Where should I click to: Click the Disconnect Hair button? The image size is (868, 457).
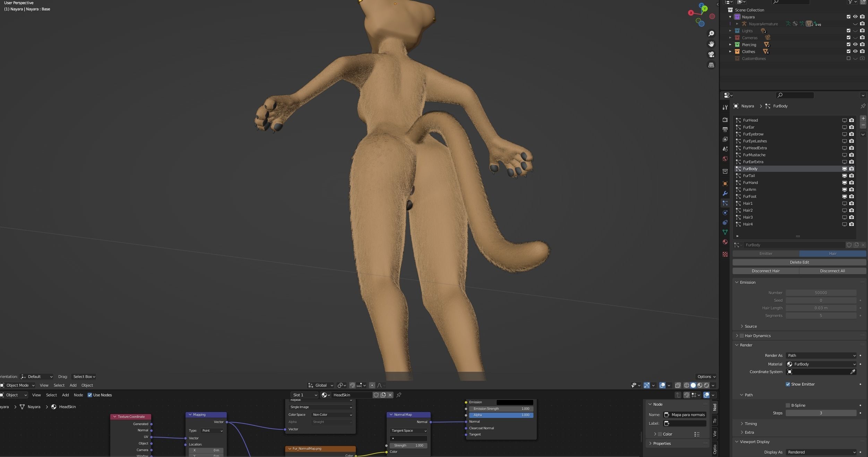[x=766, y=271]
